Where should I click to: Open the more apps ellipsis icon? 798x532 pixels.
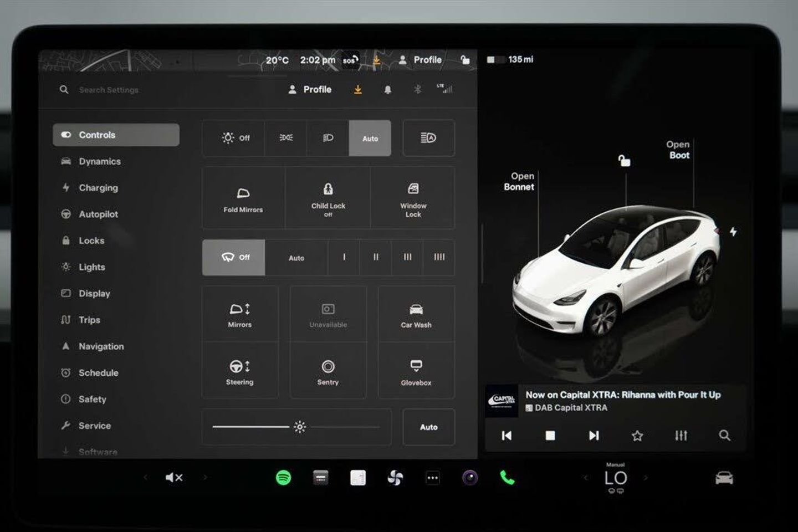pos(432,478)
